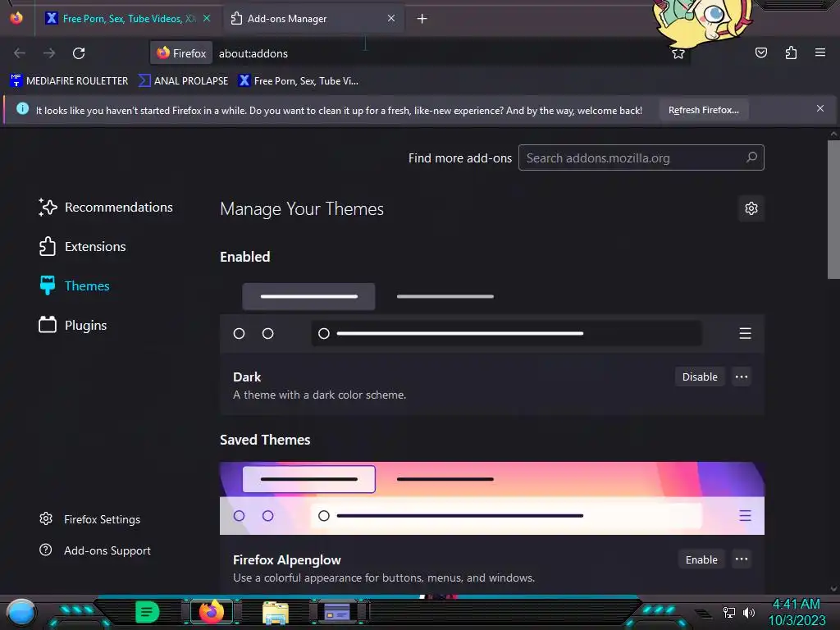
Task: Click the Firefox taskbar icon
Action: pyautogui.click(x=211, y=612)
